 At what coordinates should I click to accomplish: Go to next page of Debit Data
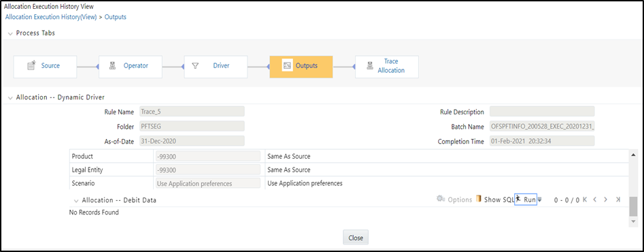coord(605,200)
